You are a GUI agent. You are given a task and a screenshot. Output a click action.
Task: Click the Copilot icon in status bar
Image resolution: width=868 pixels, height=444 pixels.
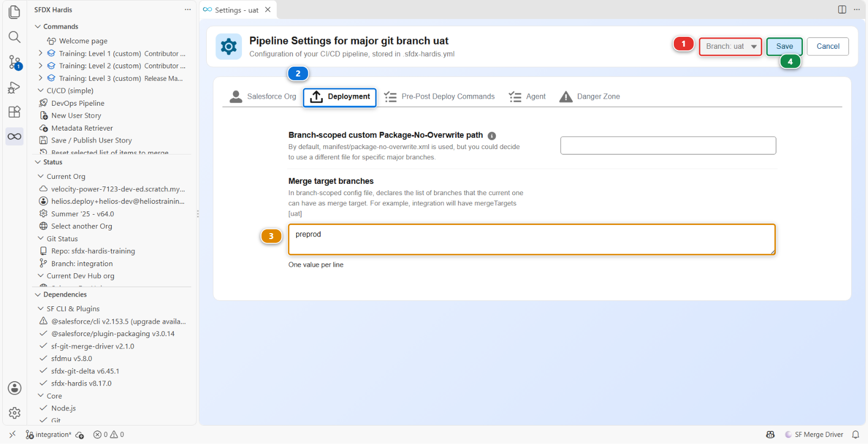[770, 435]
